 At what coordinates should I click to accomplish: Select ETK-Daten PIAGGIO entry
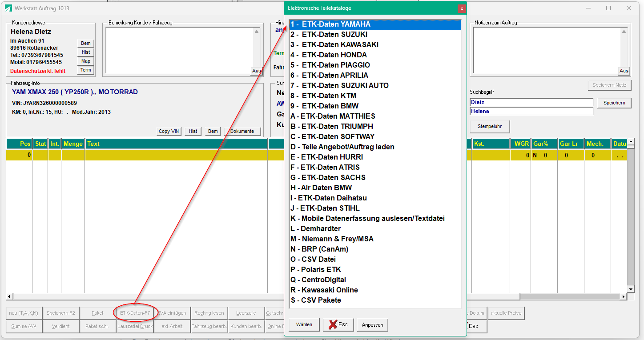pyautogui.click(x=375, y=65)
